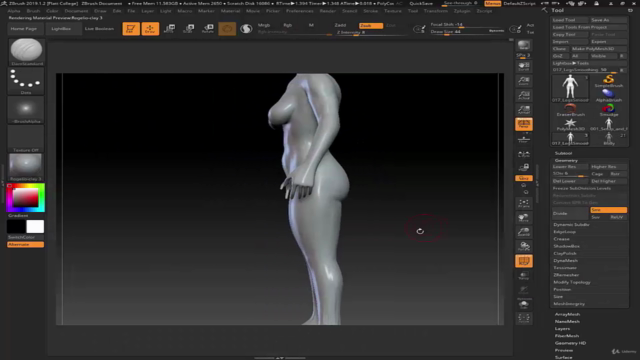Viewport: 640px width, 360px height.
Task: Select the Move transform icon
Action: [x=169, y=29]
